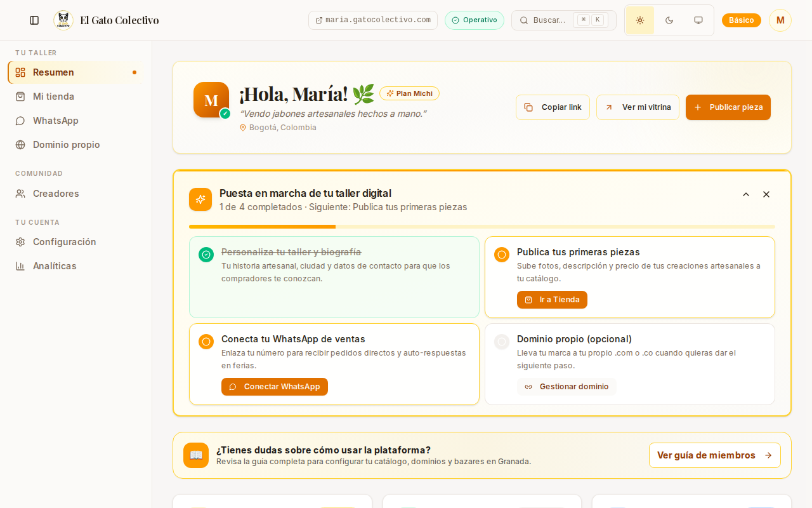
Task: Click the Copiar link button
Action: [553, 107]
